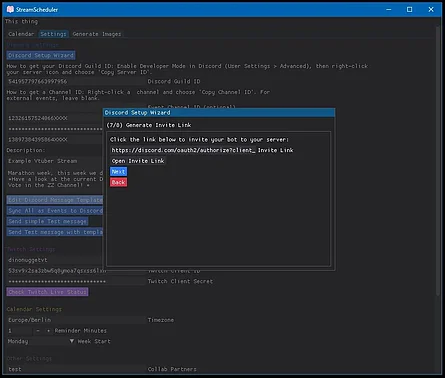Click the Example Vtuber Stream title field
Screen dimensions: 445x378
[55, 161]
